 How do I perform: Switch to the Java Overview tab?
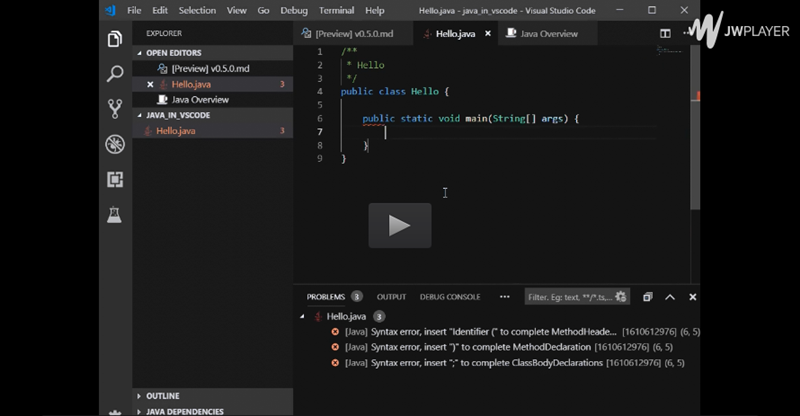(x=549, y=33)
